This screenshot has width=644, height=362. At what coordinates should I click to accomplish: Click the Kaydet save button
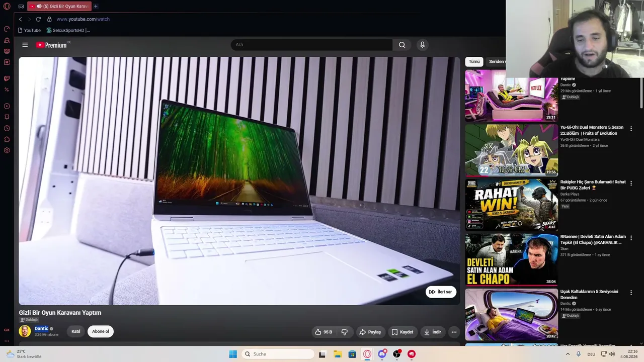[x=402, y=332]
